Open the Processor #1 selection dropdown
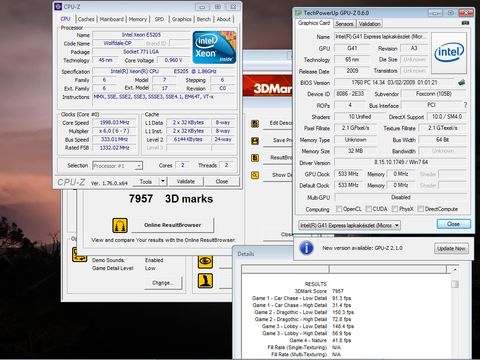480x360 pixels. (117, 165)
